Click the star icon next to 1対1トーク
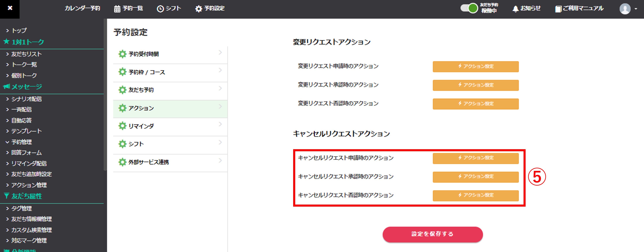This screenshot has width=644, height=252. pyautogui.click(x=6, y=41)
